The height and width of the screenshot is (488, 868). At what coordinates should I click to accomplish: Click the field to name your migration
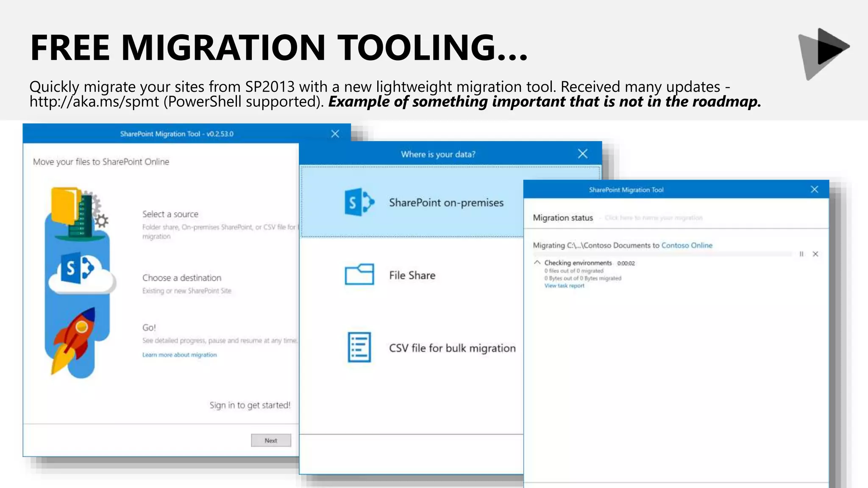[x=654, y=218]
